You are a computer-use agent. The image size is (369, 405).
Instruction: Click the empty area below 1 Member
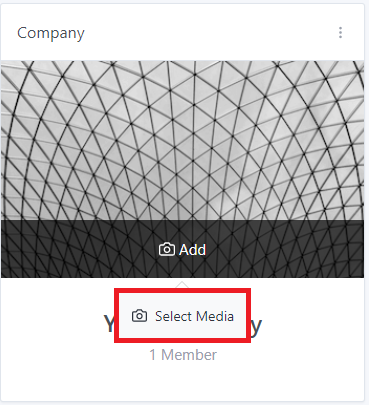tap(182, 382)
